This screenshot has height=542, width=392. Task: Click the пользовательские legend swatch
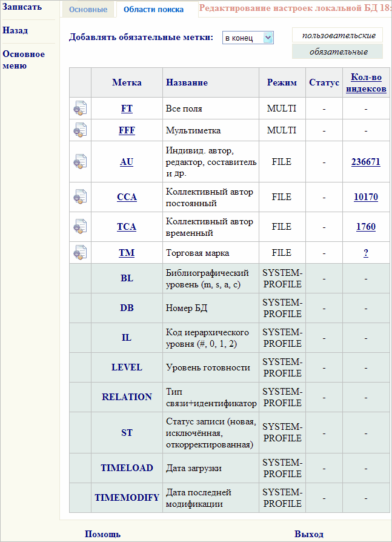coord(338,36)
